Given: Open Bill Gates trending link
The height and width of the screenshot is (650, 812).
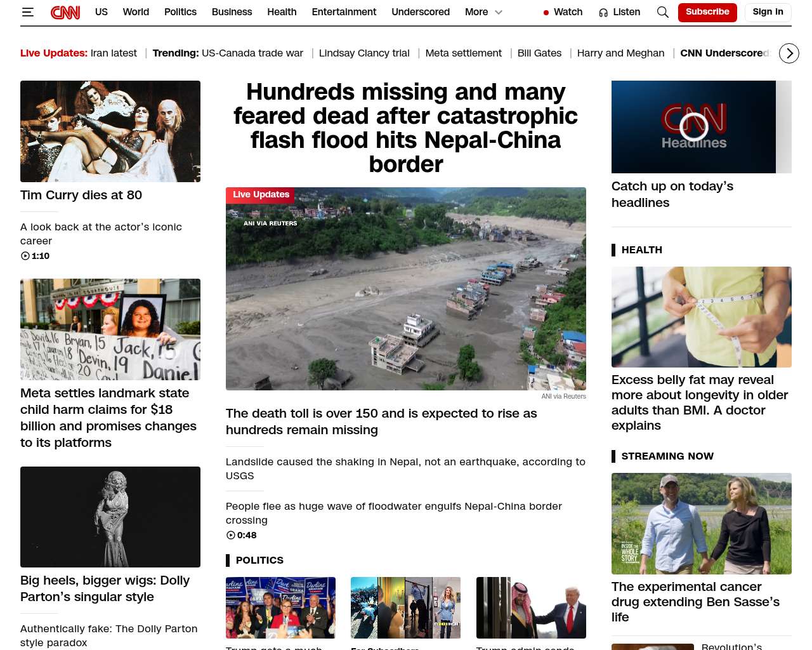Looking at the screenshot, I should (539, 53).
